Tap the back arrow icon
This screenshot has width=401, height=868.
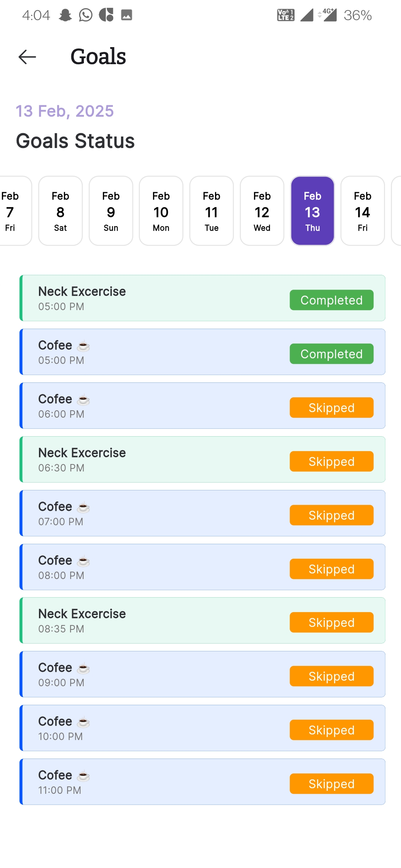click(27, 57)
